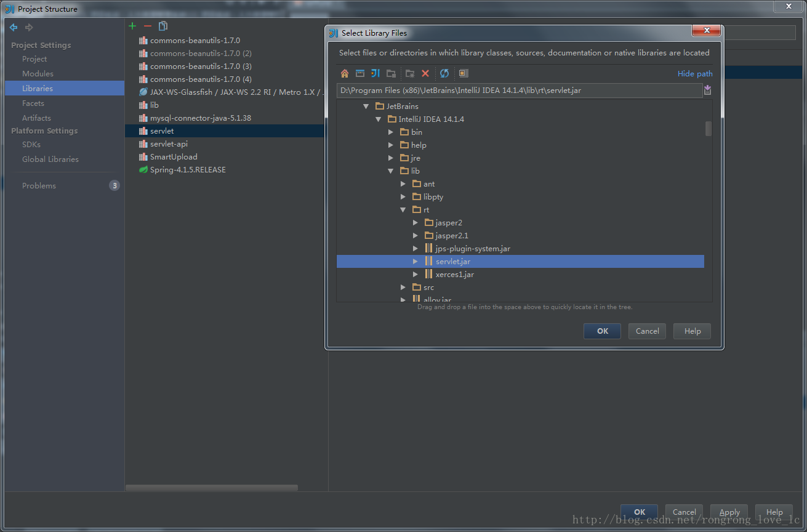Click the libpty folder icon

(417, 197)
